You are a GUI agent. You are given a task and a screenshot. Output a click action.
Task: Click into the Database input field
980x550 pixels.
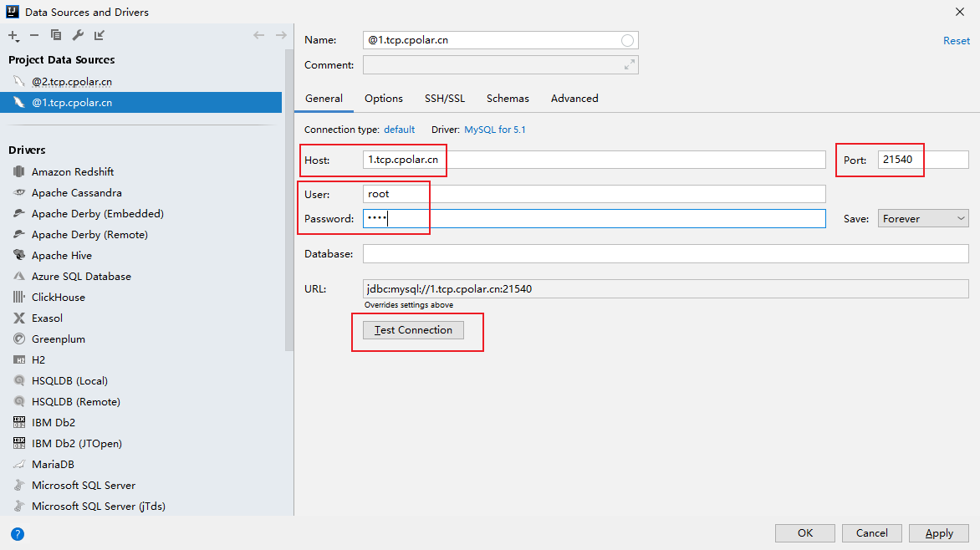pyautogui.click(x=666, y=254)
